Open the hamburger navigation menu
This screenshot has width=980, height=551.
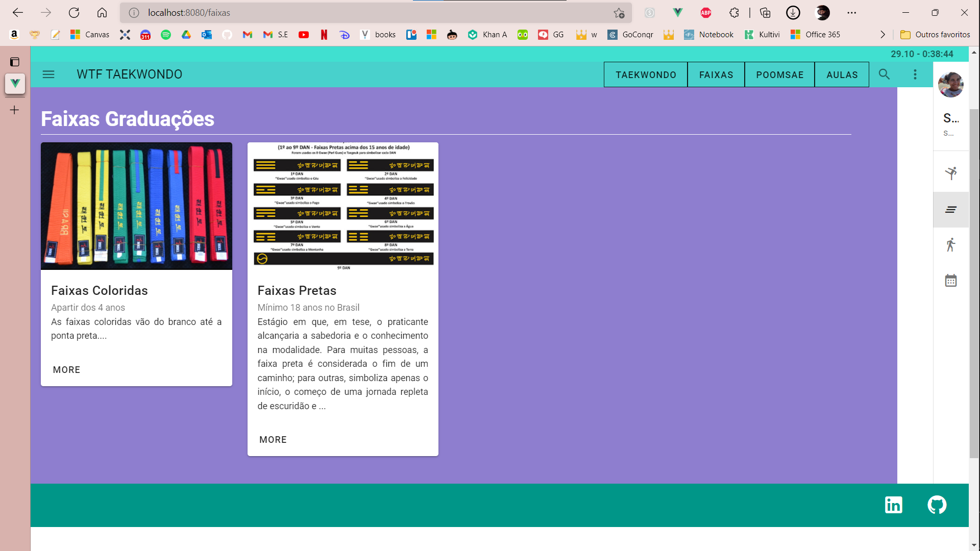pos(48,74)
